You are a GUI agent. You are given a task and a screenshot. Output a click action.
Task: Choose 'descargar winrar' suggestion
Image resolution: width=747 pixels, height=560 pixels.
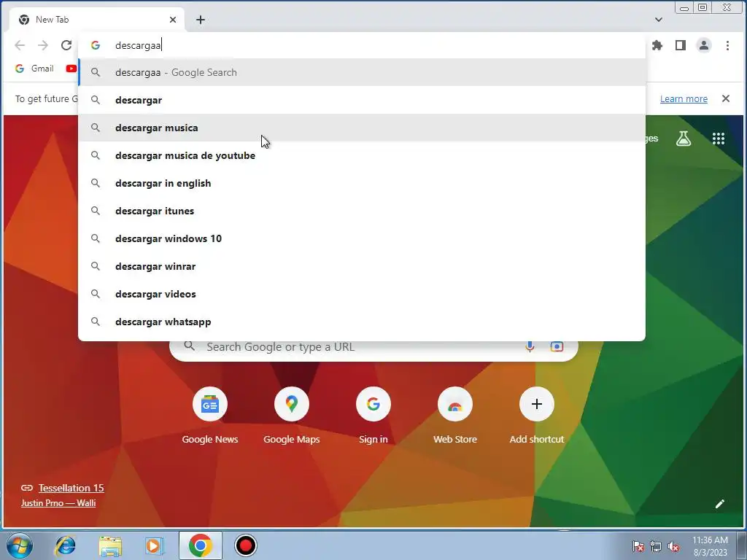click(362, 266)
